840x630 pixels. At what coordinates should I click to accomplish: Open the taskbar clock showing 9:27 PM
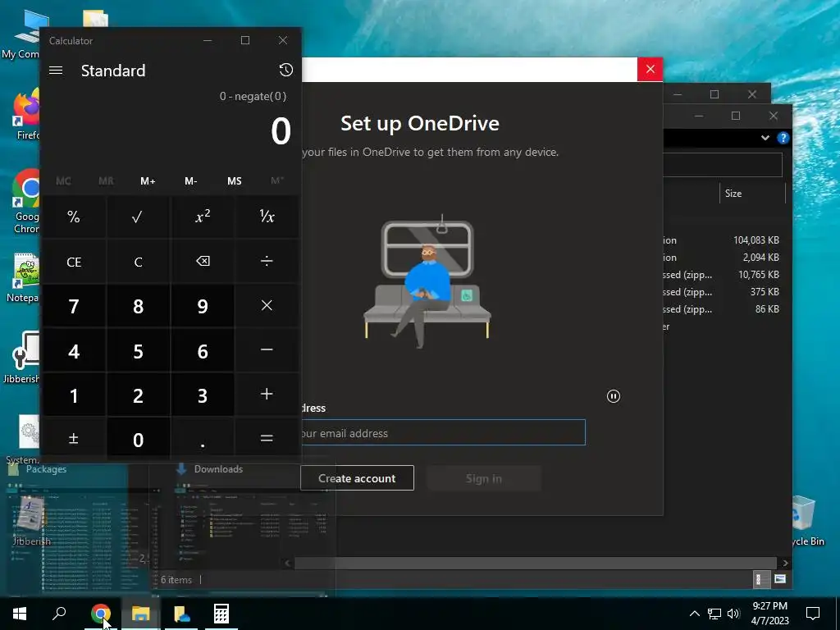tap(769, 614)
